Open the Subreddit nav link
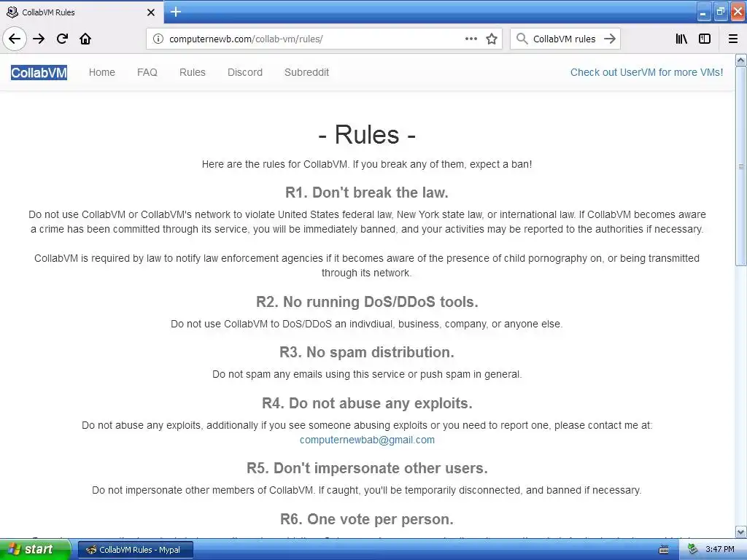 coord(307,72)
